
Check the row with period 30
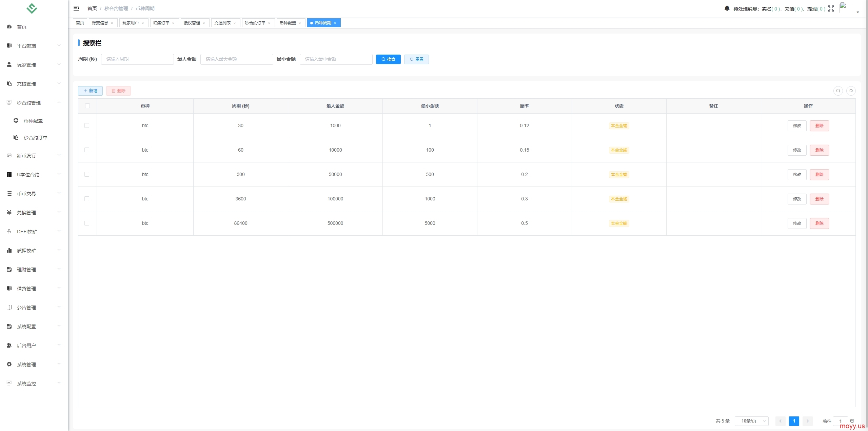point(87,125)
